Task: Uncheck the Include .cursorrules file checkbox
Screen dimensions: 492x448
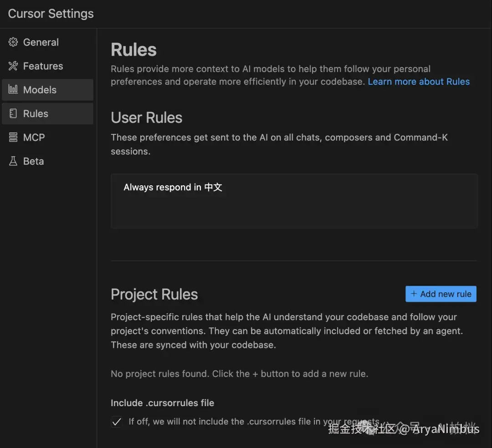Action: [117, 422]
